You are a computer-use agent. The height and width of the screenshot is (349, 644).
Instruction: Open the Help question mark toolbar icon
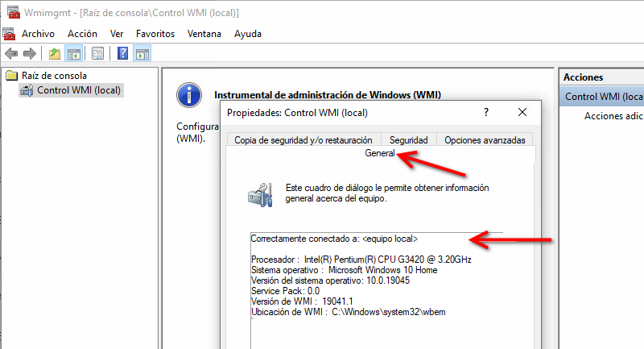(x=122, y=53)
